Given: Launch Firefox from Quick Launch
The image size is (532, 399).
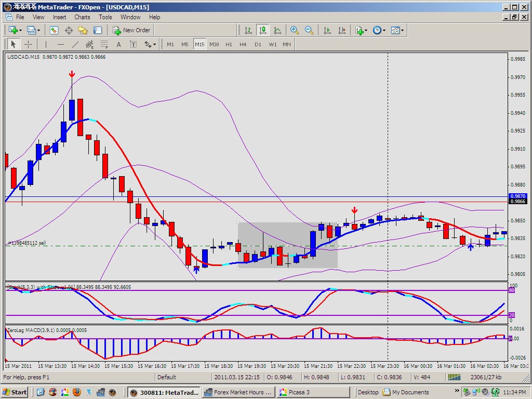Looking at the screenshot, I should pyautogui.click(x=77, y=392).
